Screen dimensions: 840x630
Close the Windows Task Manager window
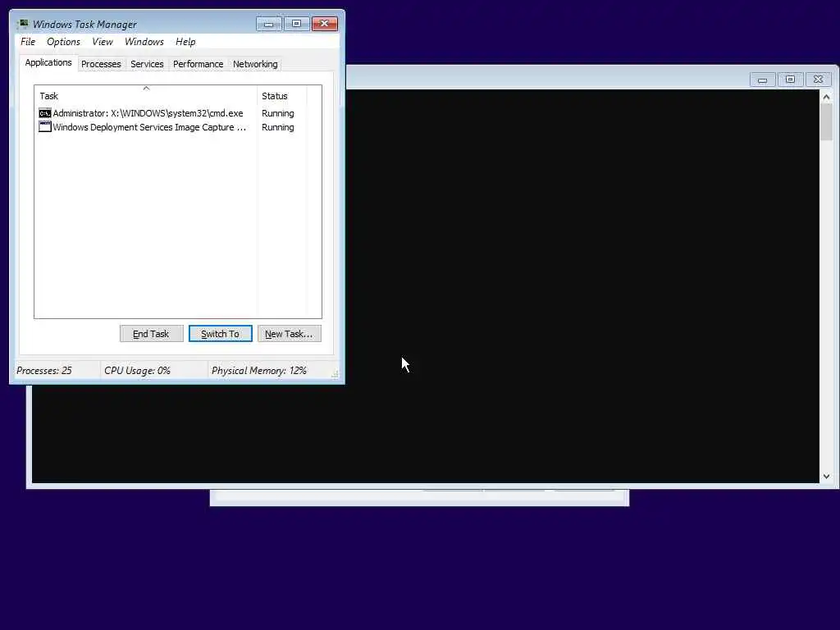[x=325, y=24]
